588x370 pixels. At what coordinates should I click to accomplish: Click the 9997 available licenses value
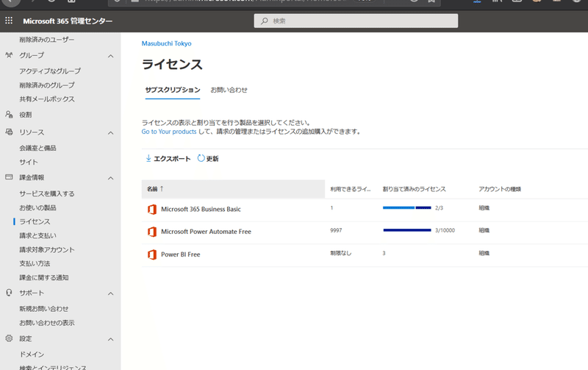tap(336, 230)
